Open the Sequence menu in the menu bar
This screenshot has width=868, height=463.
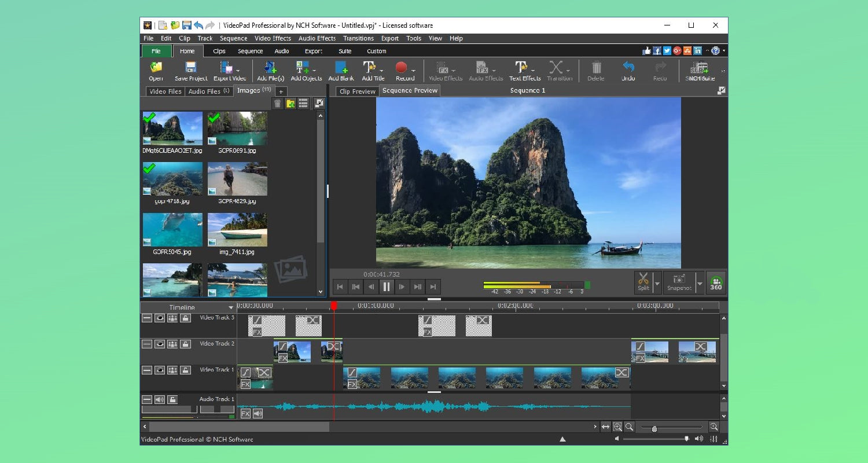point(234,38)
